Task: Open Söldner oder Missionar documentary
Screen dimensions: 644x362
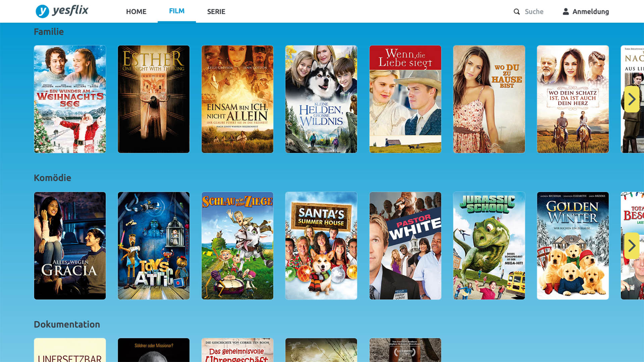Action: [154, 350]
